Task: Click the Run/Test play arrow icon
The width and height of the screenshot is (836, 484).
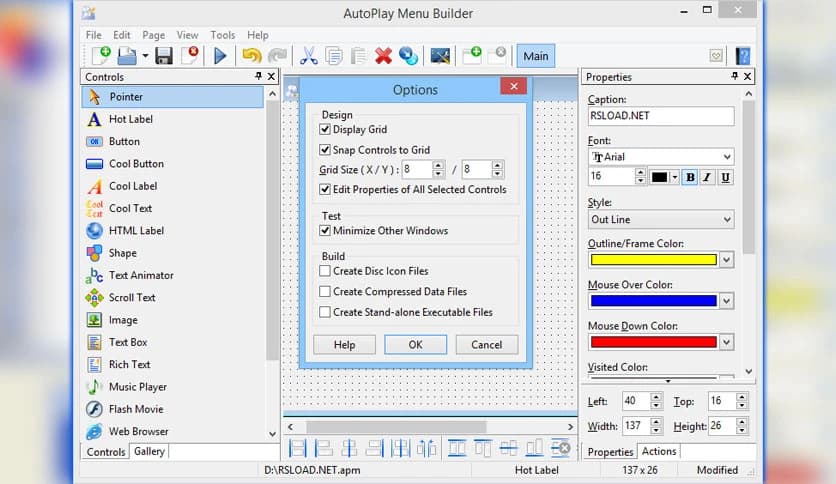Action: pyautogui.click(x=220, y=56)
